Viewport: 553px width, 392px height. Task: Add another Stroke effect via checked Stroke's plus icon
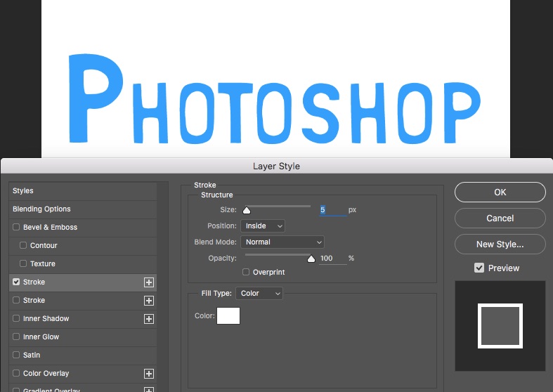(149, 282)
